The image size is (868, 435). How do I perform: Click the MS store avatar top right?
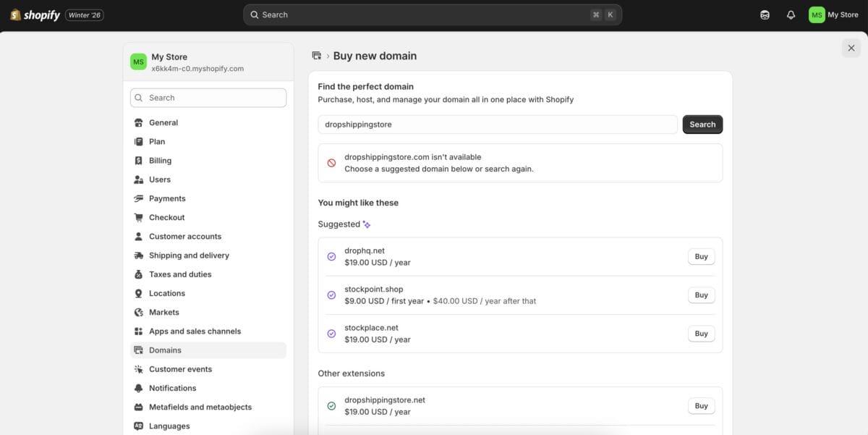pos(816,14)
